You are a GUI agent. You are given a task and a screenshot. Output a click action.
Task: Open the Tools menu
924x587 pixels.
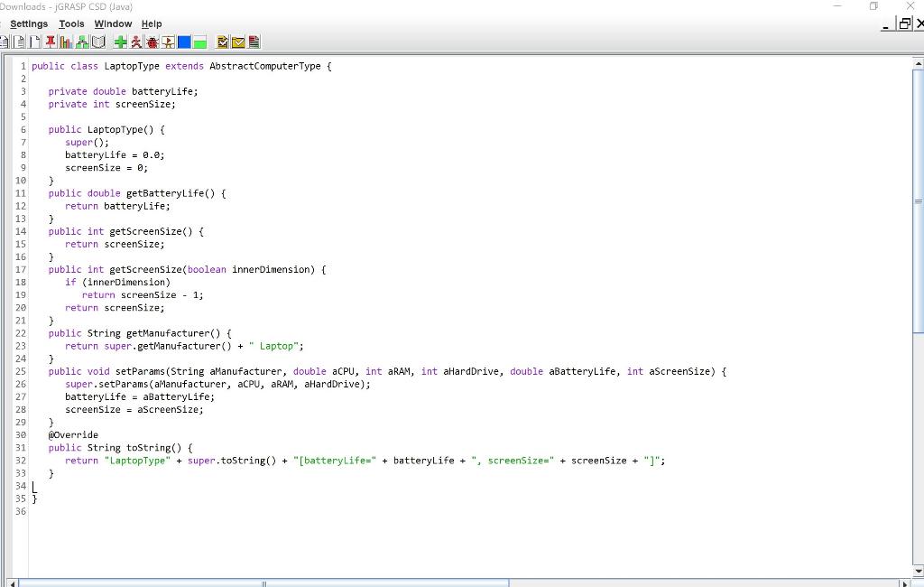click(x=71, y=24)
